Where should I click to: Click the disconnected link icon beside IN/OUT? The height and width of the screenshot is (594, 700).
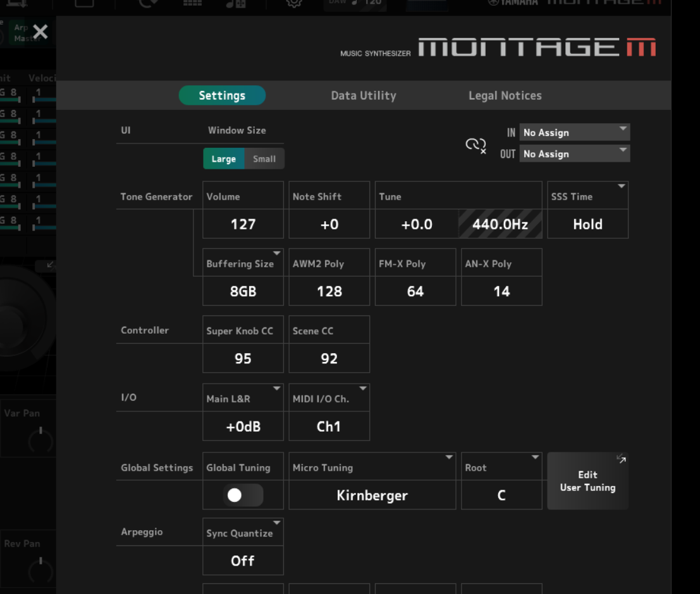(x=476, y=145)
